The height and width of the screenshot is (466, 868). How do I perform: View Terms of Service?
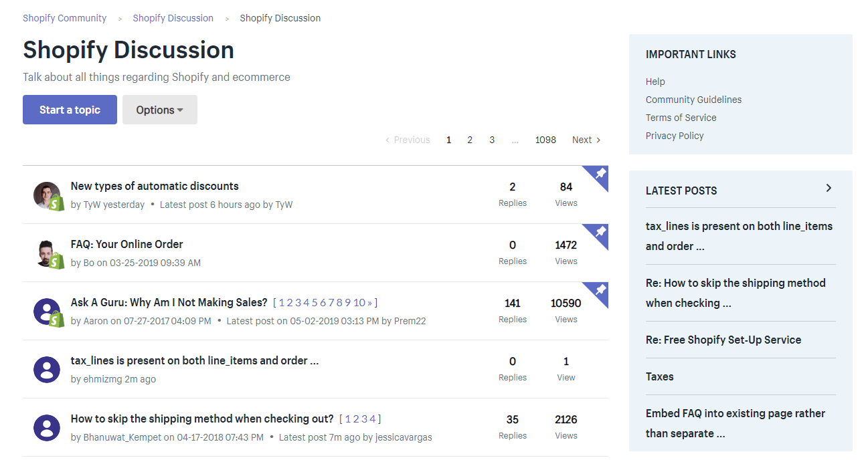pos(681,118)
